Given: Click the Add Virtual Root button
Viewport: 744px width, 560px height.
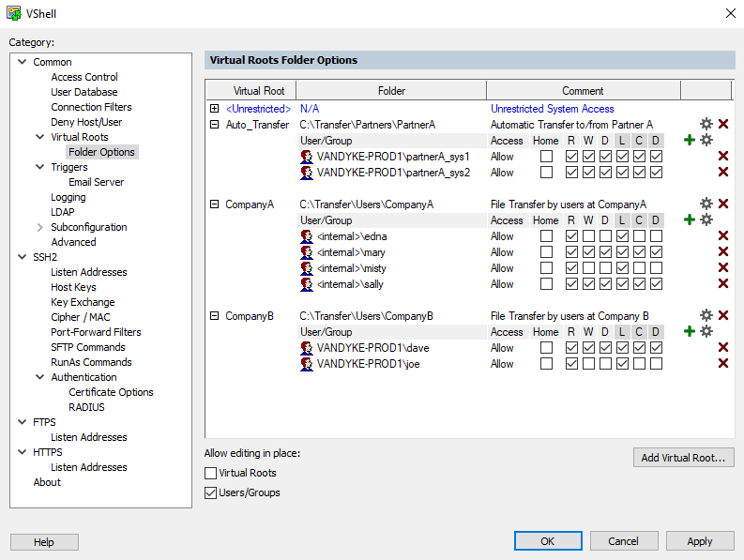Looking at the screenshot, I should click(683, 458).
